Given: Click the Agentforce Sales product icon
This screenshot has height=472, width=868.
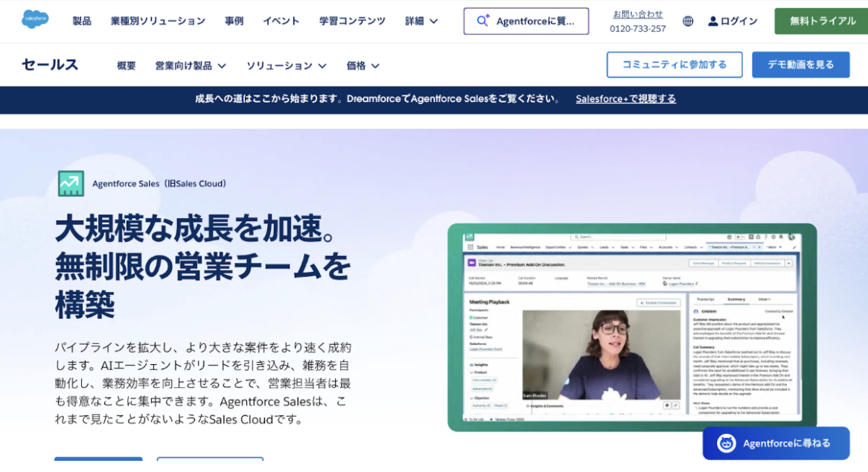Looking at the screenshot, I should click(71, 183).
